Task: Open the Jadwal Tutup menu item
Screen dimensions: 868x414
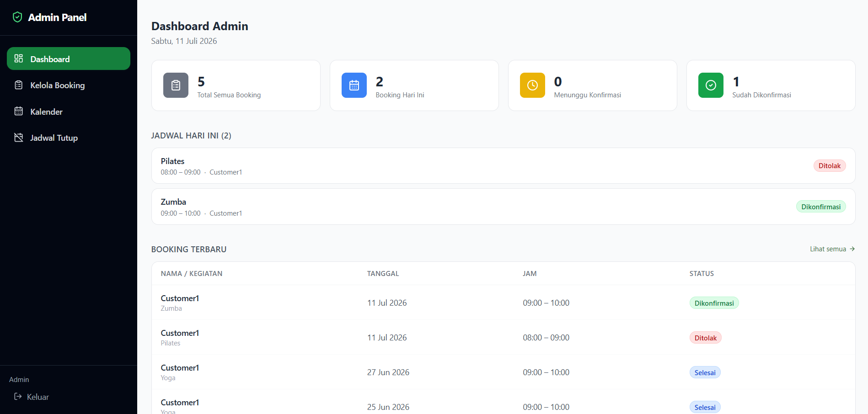Action: 69,138
